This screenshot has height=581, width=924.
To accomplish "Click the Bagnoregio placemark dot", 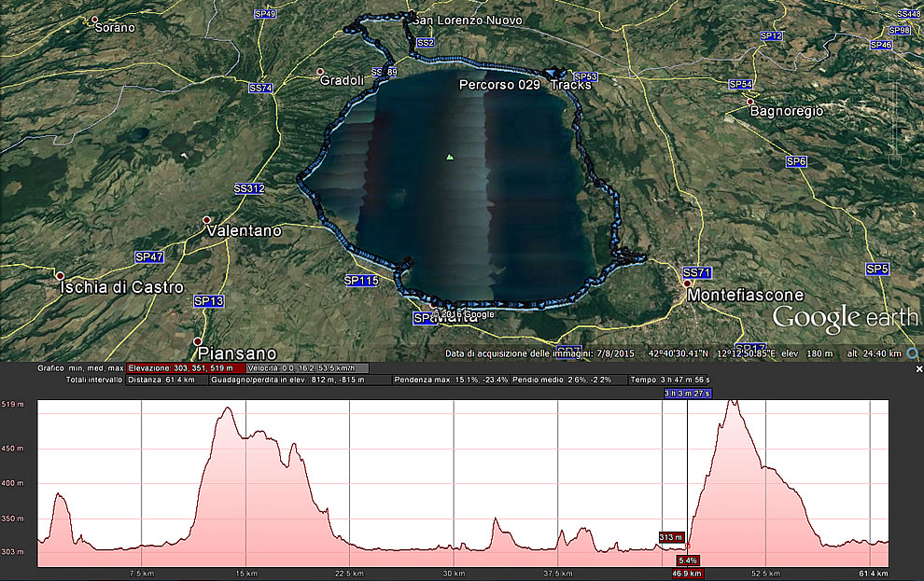I will tap(749, 102).
